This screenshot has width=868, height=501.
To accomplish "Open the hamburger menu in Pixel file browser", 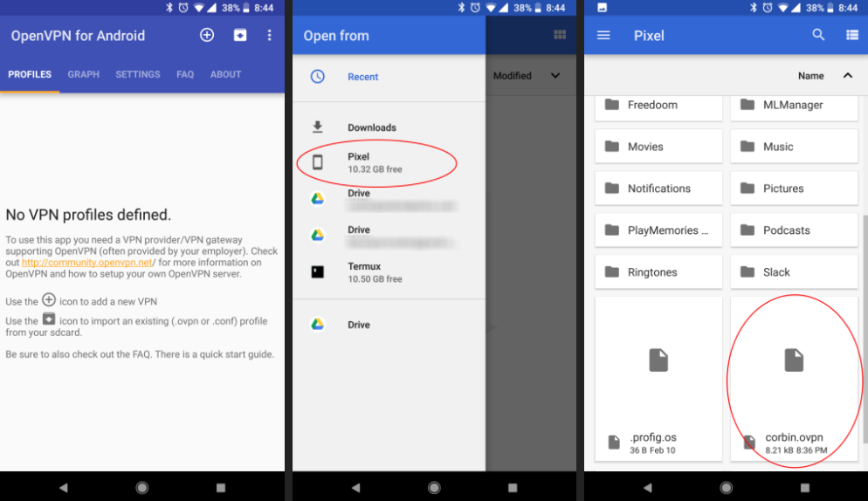I will [x=603, y=36].
